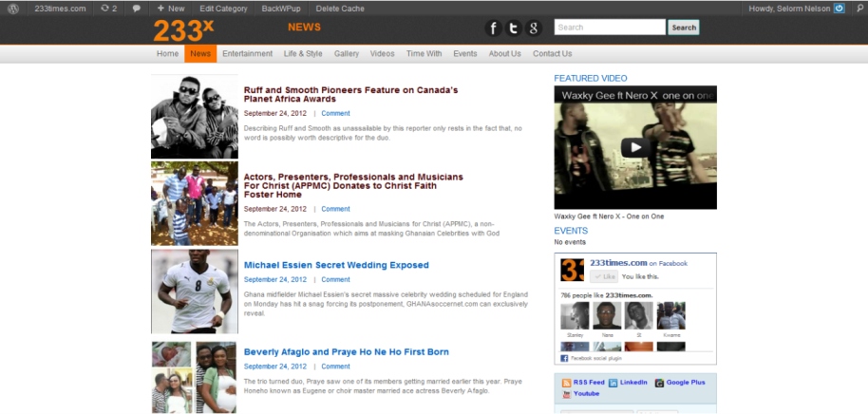Open the updates icon showing 2

(x=109, y=9)
